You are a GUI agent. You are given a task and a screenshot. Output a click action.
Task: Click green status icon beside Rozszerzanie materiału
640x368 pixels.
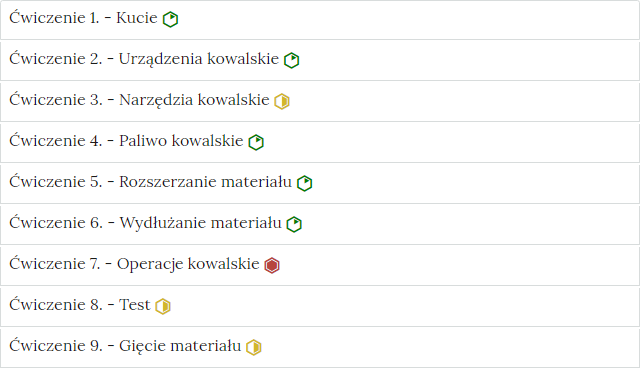[x=304, y=183]
